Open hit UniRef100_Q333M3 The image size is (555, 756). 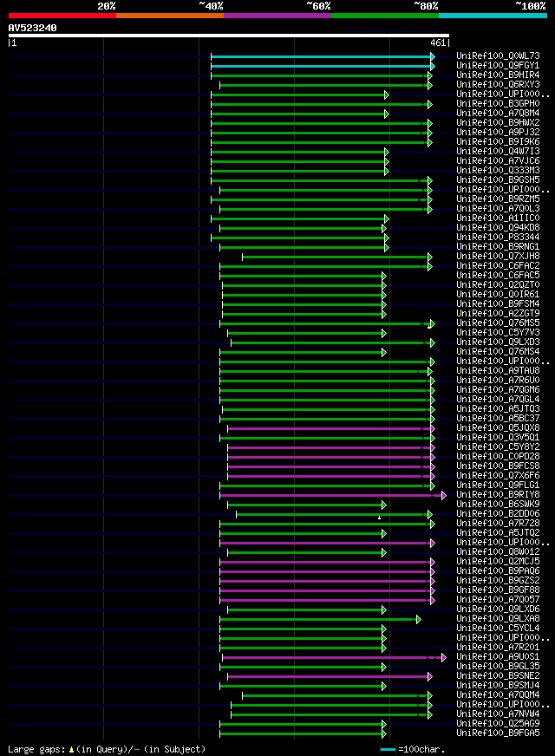tap(498, 171)
